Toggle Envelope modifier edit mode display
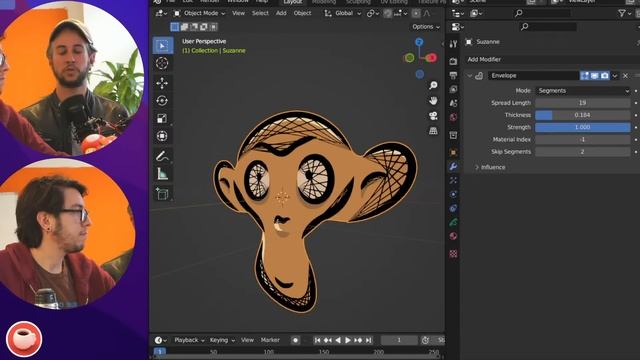 585,76
